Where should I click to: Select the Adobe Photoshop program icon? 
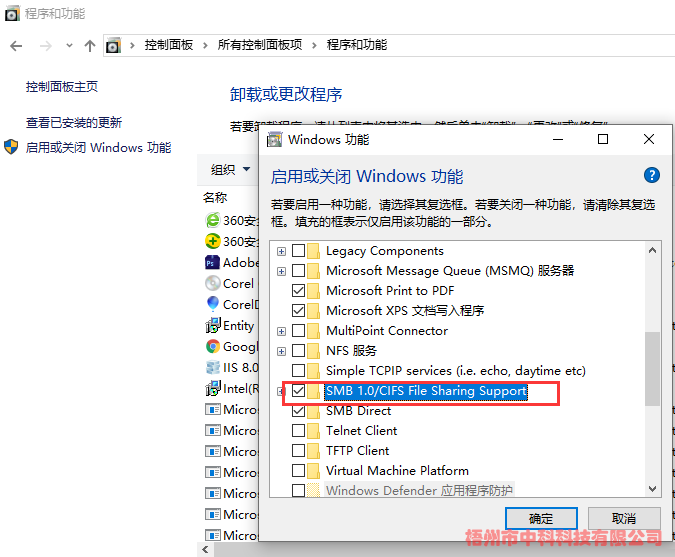[x=212, y=262]
